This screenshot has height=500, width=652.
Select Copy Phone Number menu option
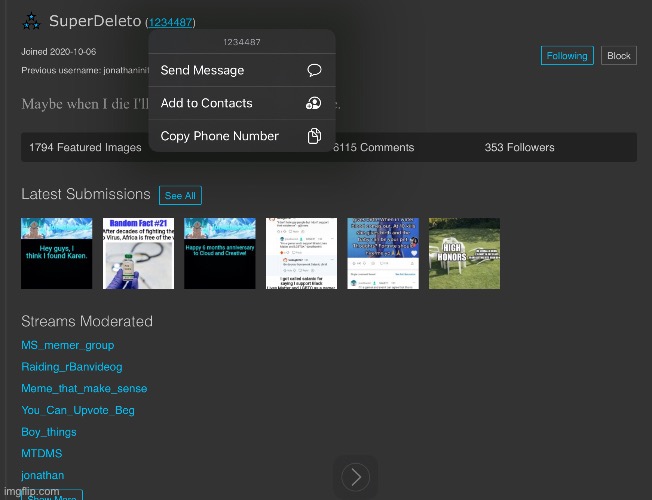pyautogui.click(x=219, y=136)
